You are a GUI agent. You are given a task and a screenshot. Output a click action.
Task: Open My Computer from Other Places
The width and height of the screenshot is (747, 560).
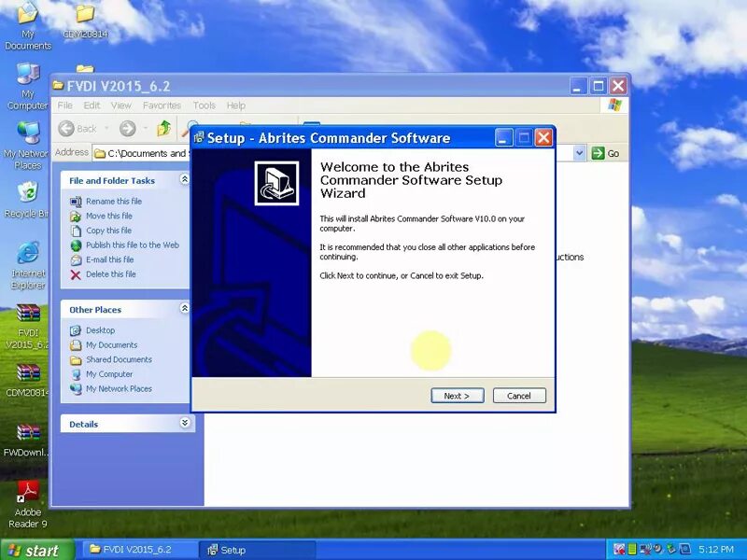tap(109, 374)
